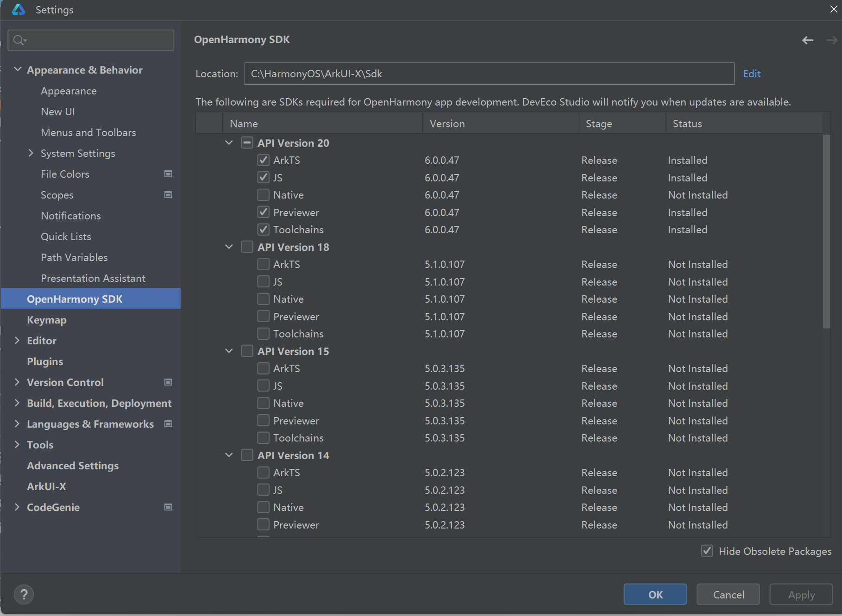Open the New UI settings page
This screenshot has width=842, height=616.
coord(58,112)
